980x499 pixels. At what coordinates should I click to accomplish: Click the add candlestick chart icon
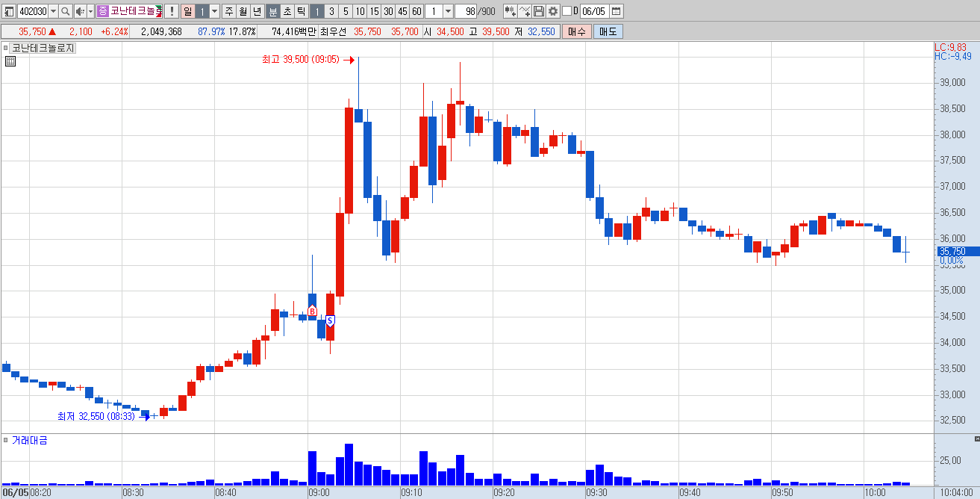(511, 11)
